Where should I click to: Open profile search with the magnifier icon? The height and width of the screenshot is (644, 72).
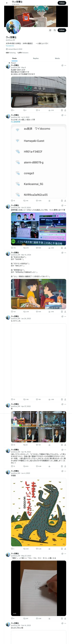[x=55, y=30]
